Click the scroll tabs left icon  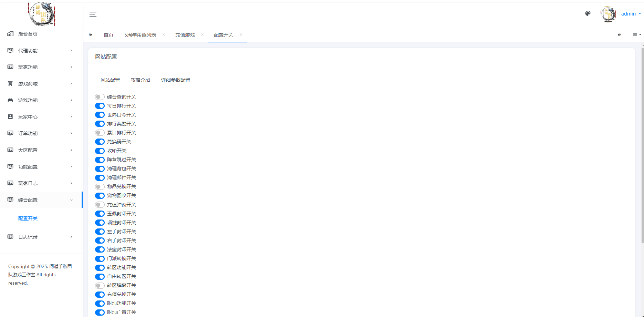tap(91, 35)
